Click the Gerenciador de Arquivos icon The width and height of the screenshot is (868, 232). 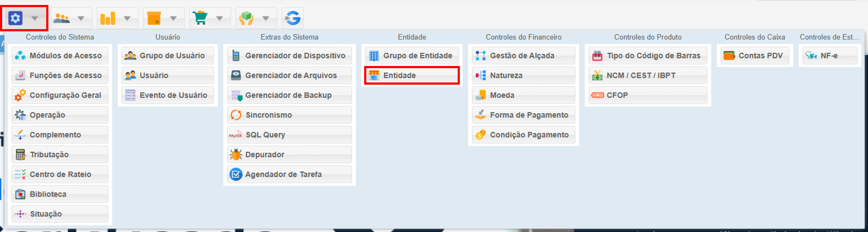pos(236,75)
